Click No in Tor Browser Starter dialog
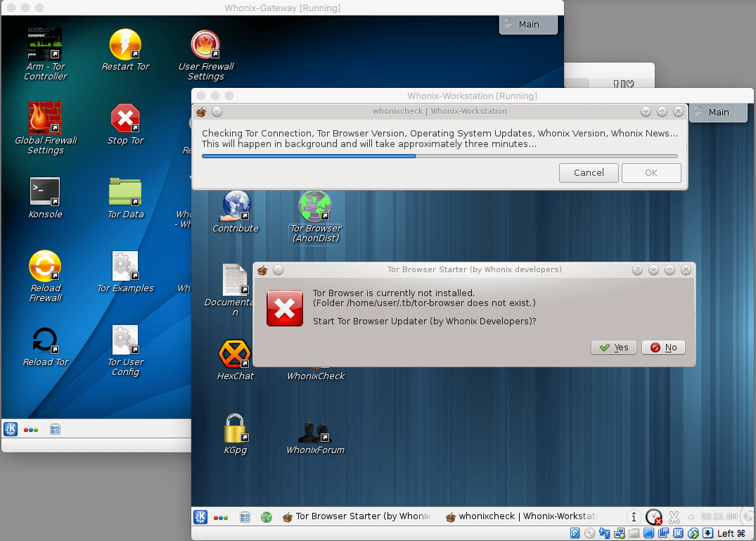The image size is (756, 541). [663, 347]
